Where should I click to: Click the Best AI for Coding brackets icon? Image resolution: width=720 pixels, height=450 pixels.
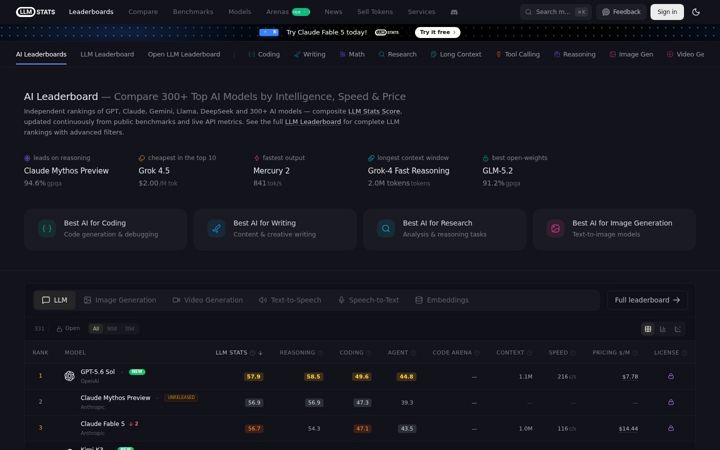click(47, 228)
